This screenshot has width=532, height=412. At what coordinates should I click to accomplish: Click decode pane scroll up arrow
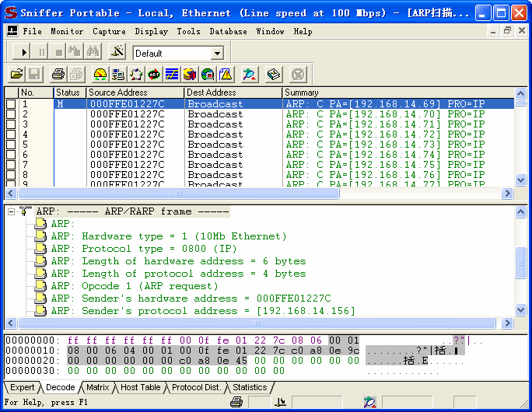tap(520, 212)
